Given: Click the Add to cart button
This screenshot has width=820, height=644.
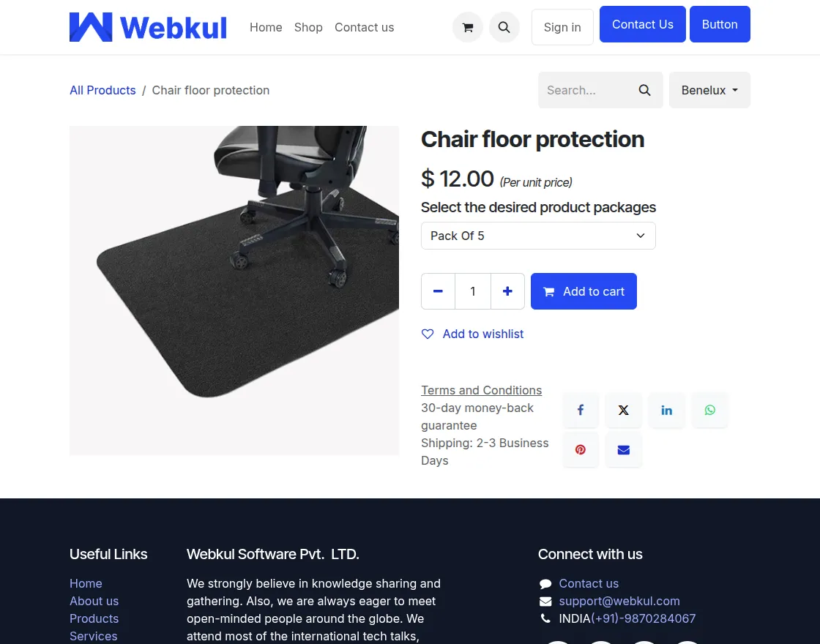Looking at the screenshot, I should pyautogui.click(x=584, y=291).
